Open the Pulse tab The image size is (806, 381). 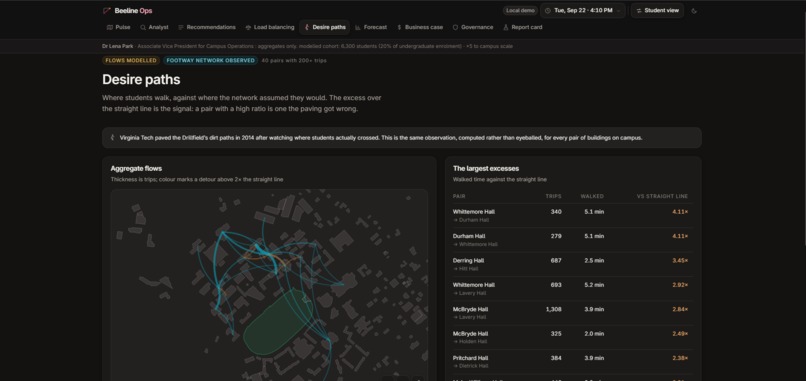(118, 27)
